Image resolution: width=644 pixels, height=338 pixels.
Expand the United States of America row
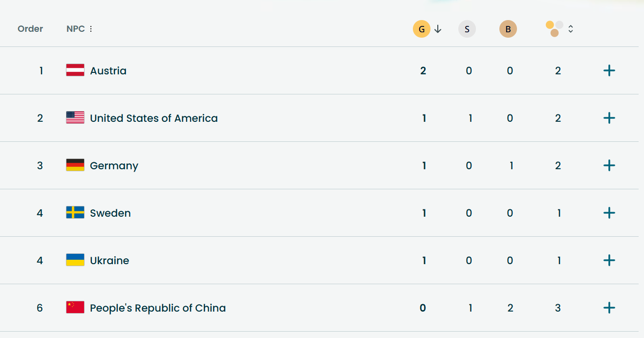click(609, 118)
